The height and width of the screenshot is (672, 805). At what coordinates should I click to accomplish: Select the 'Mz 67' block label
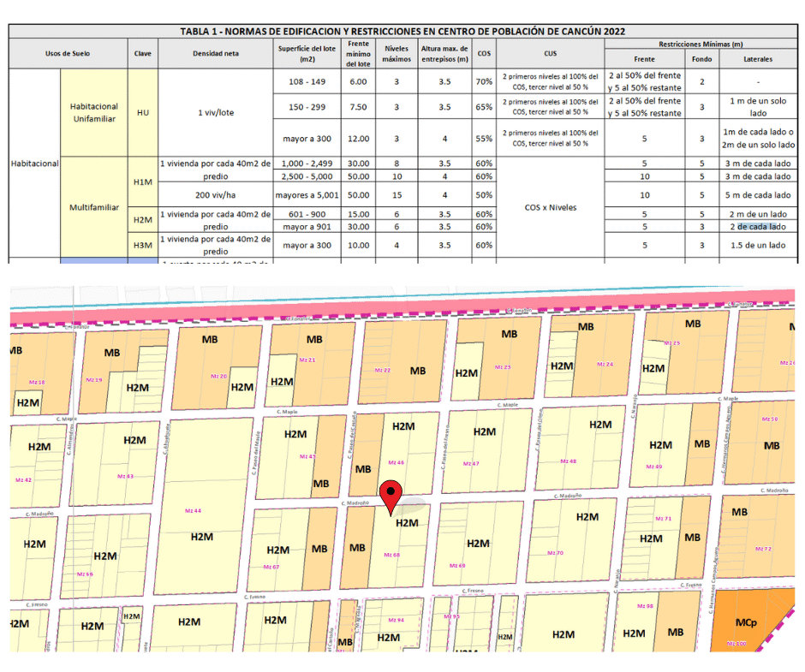(271, 567)
